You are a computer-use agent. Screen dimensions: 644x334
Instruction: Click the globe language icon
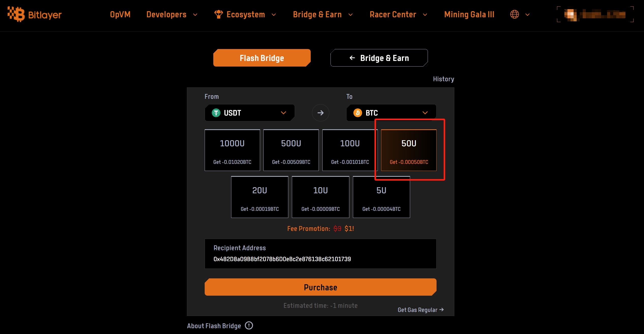coord(514,14)
